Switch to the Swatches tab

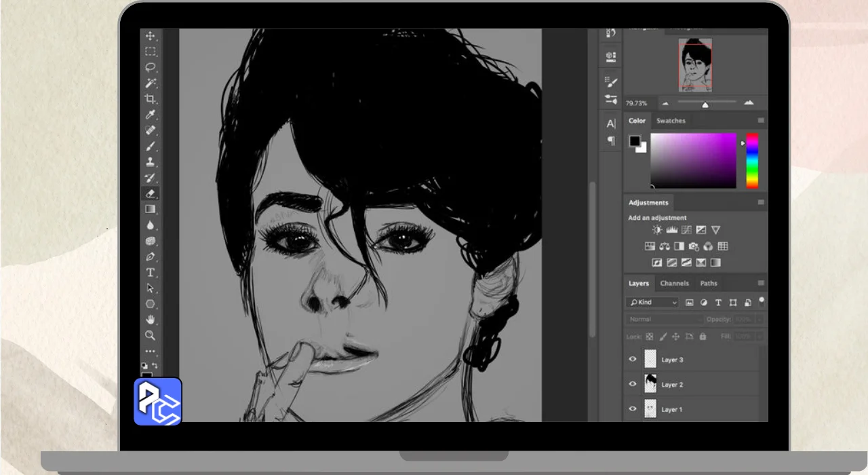coord(671,121)
